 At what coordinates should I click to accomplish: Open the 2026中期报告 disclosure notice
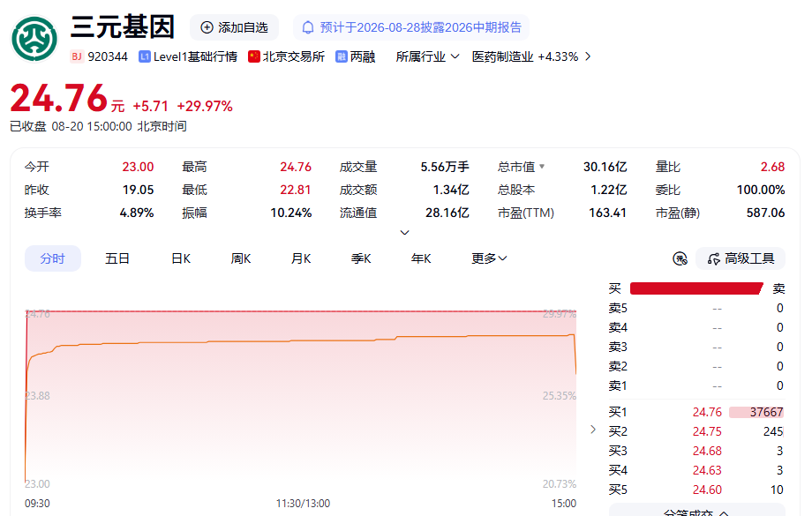coord(411,27)
